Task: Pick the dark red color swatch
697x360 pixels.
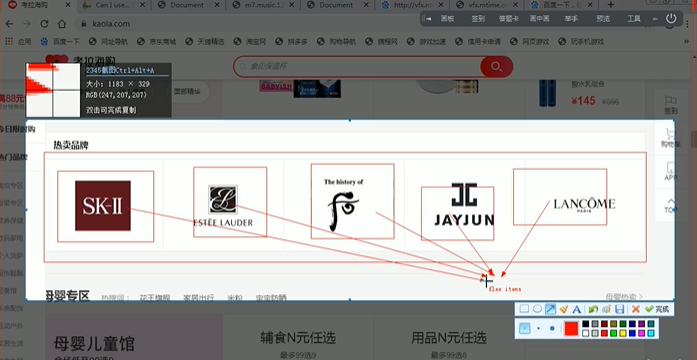Action: [605, 324]
